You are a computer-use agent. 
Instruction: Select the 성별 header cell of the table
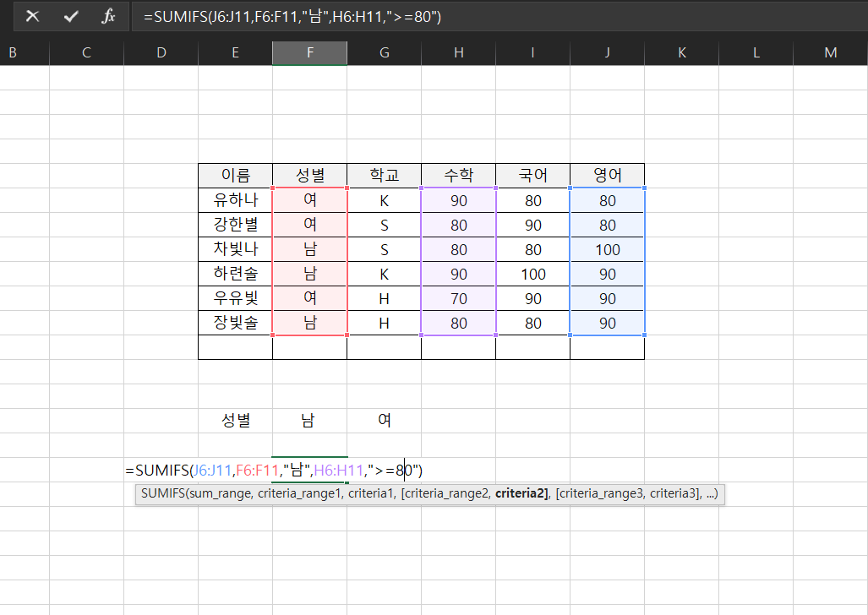tap(309, 176)
